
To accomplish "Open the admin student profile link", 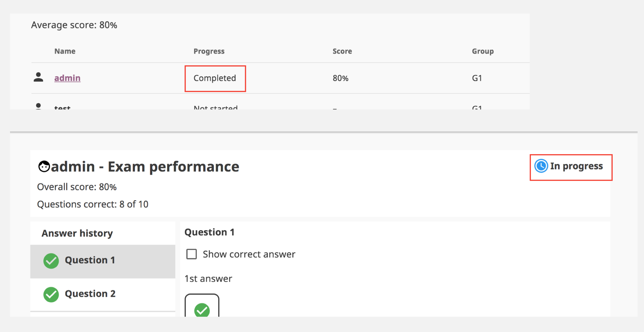I will (x=67, y=78).
